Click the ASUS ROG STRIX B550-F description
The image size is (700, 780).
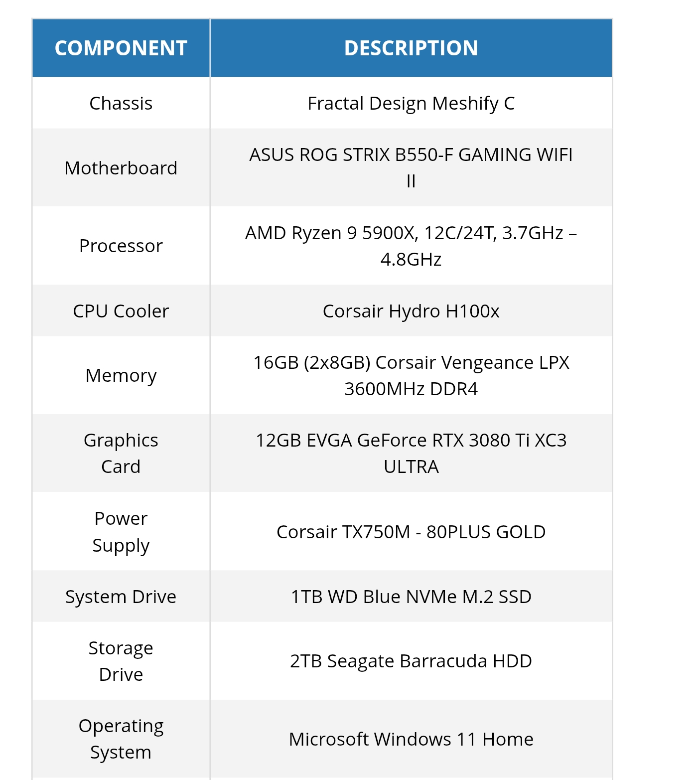click(411, 155)
